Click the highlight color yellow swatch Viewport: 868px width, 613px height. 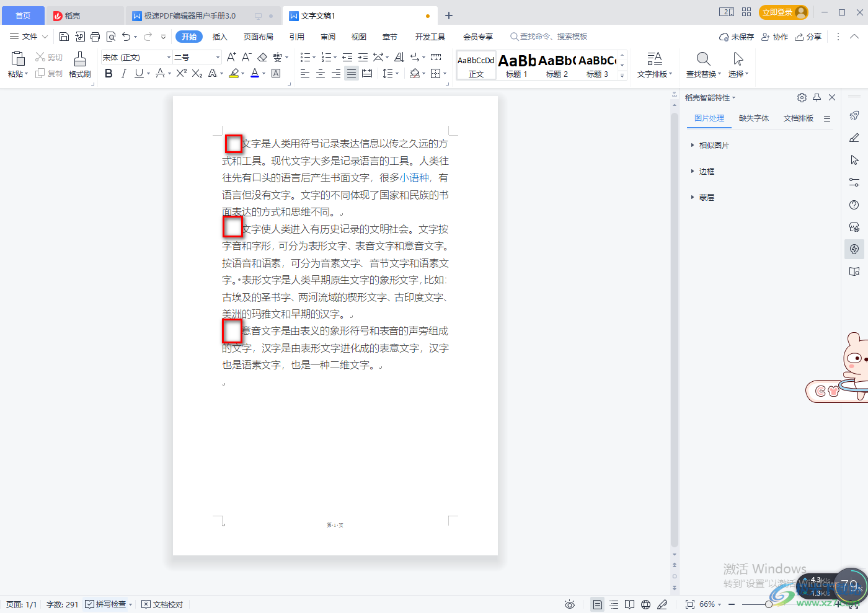pyautogui.click(x=234, y=73)
